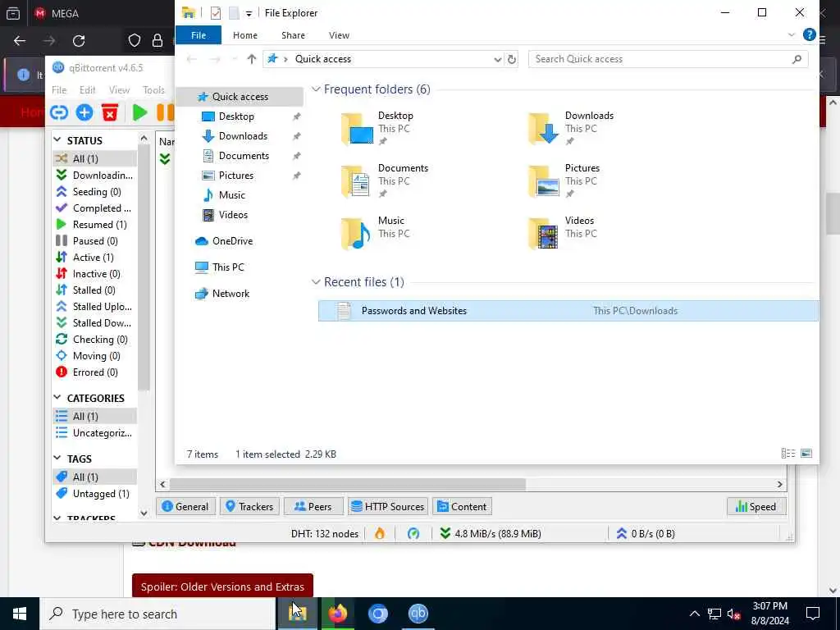Select Active (1) status filter
Image resolution: width=840 pixels, height=630 pixels.
tap(95, 257)
